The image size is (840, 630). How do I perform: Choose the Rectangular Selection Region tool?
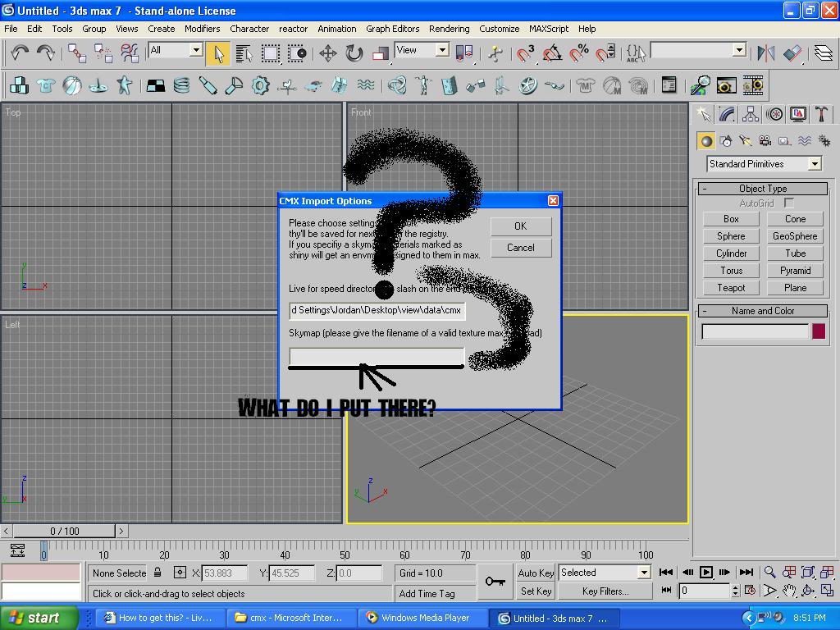pos(270,53)
